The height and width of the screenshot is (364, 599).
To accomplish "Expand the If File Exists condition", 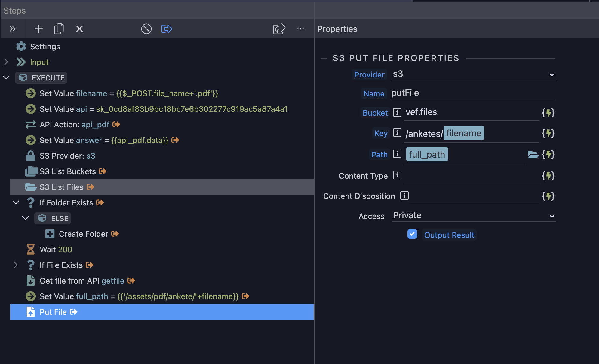I will point(16,265).
